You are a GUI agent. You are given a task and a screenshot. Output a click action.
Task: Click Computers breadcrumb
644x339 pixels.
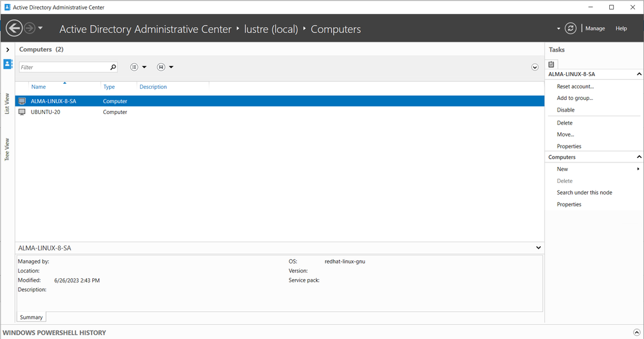pyautogui.click(x=336, y=29)
